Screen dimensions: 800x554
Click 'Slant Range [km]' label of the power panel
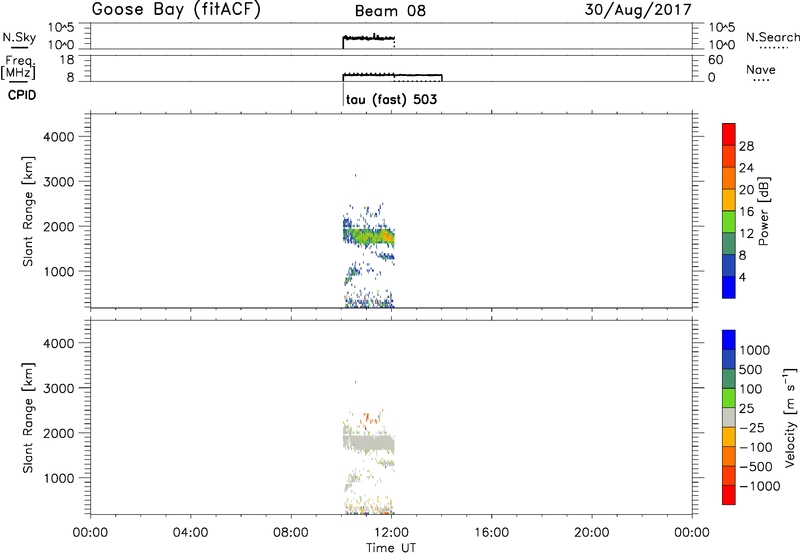[x=28, y=211]
